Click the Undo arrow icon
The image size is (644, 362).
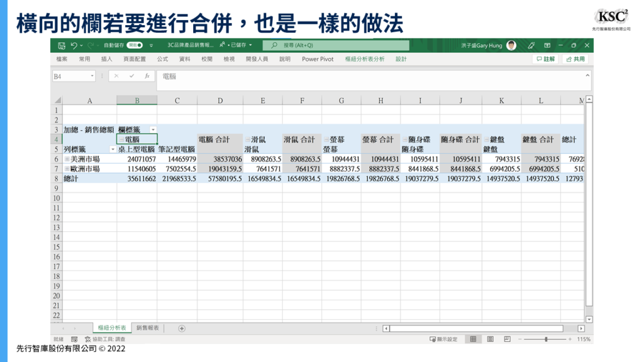[x=74, y=45]
